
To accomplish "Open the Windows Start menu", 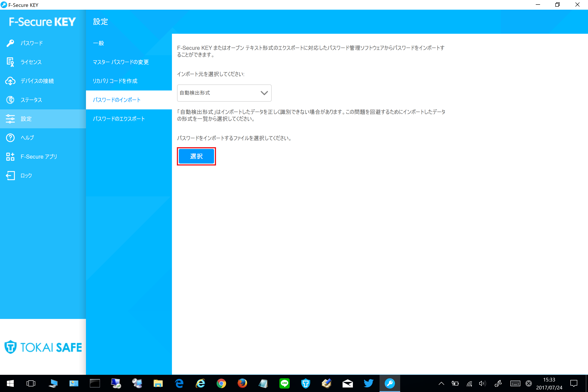I will point(10,383).
